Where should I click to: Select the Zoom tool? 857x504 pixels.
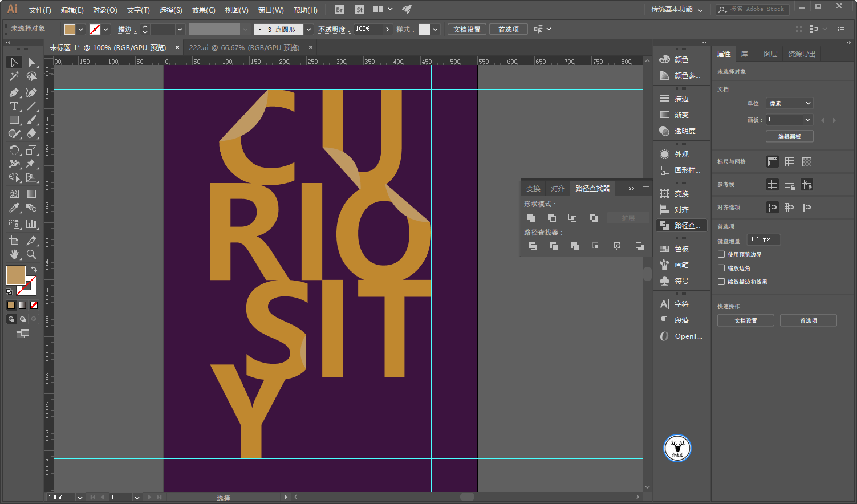[31, 254]
